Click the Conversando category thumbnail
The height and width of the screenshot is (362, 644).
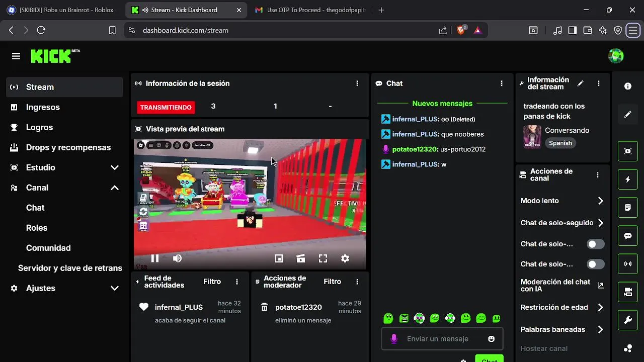532,137
